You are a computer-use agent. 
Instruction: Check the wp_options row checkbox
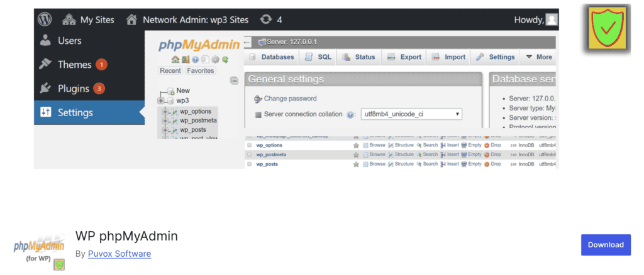pos(249,145)
